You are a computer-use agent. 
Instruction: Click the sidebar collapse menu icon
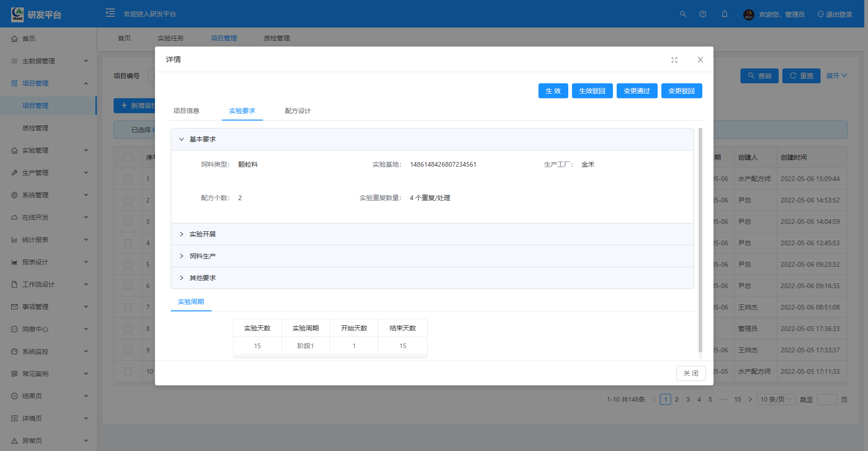point(110,13)
